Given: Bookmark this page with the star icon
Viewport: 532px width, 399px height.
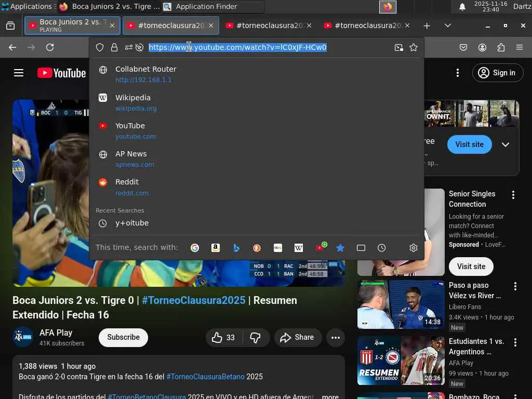Looking at the screenshot, I should pyautogui.click(x=413, y=47).
